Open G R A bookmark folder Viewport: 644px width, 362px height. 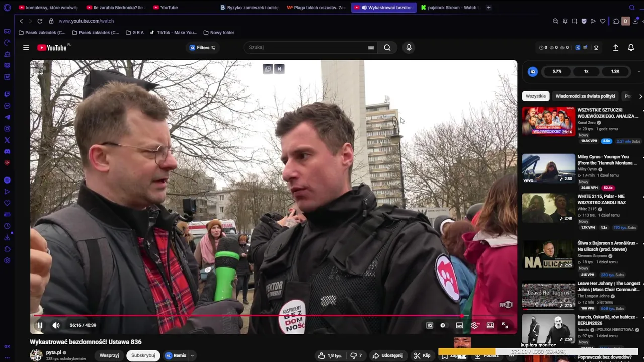[134, 33]
